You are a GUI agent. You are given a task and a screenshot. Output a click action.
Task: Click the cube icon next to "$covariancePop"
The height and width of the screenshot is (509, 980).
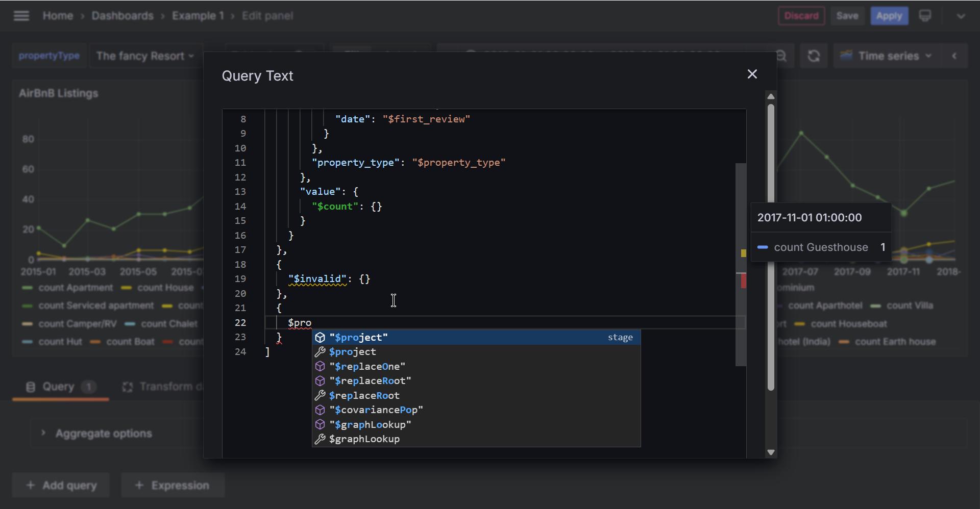coord(320,410)
